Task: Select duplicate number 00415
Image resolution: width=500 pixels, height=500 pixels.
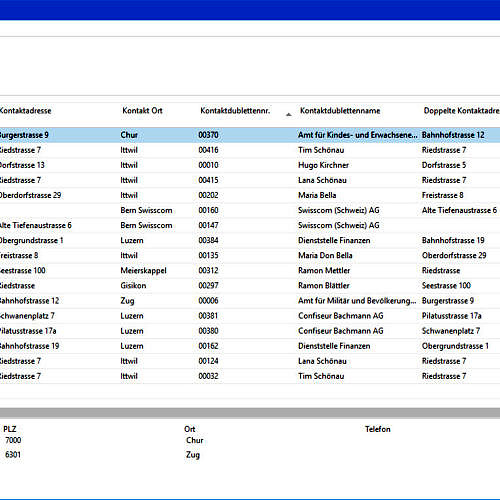Action: click(x=208, y=180)
